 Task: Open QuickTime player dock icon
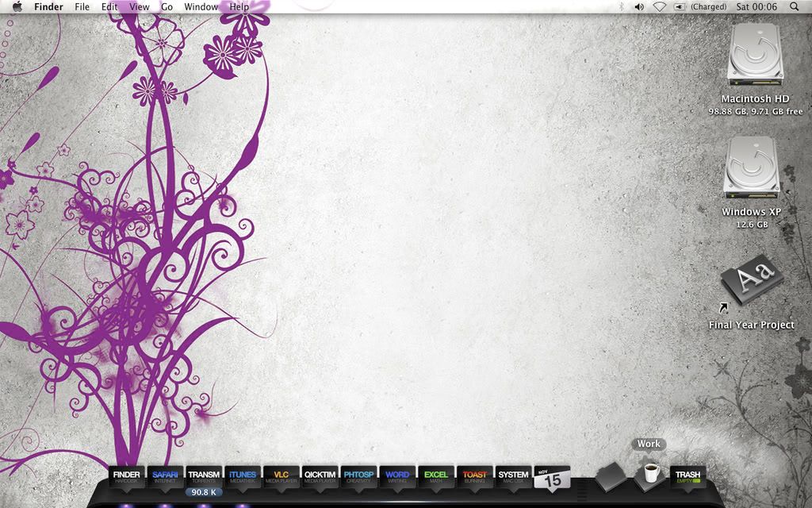320,477
